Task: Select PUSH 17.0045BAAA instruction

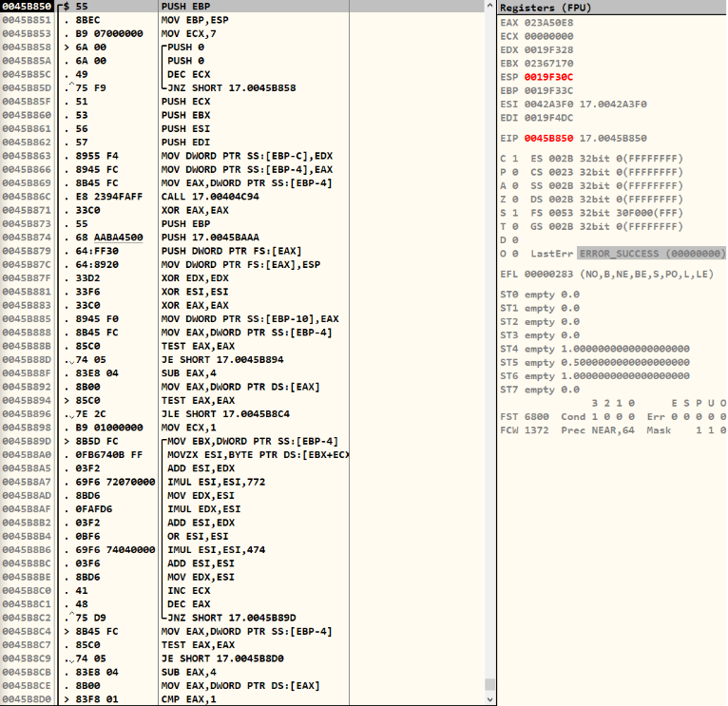Action: tap(210, 238)
